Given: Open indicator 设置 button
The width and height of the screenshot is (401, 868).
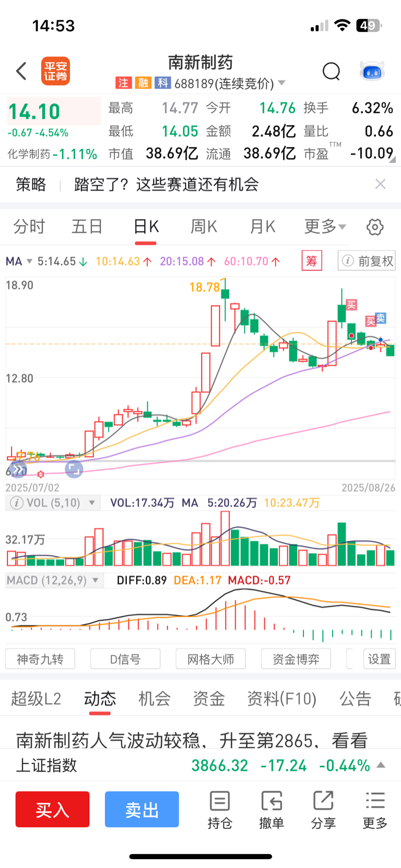Looking at the screenshot, I should (x=380, y=659).
